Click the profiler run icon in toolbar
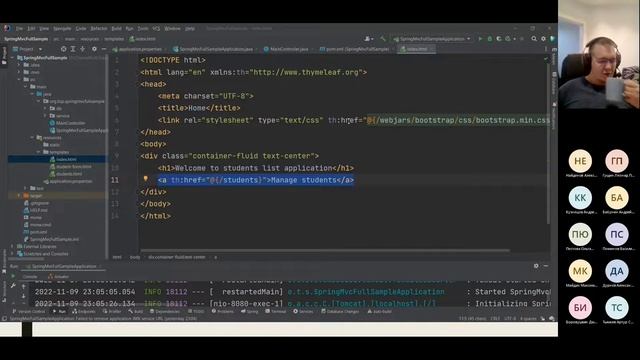 point(508,39)
